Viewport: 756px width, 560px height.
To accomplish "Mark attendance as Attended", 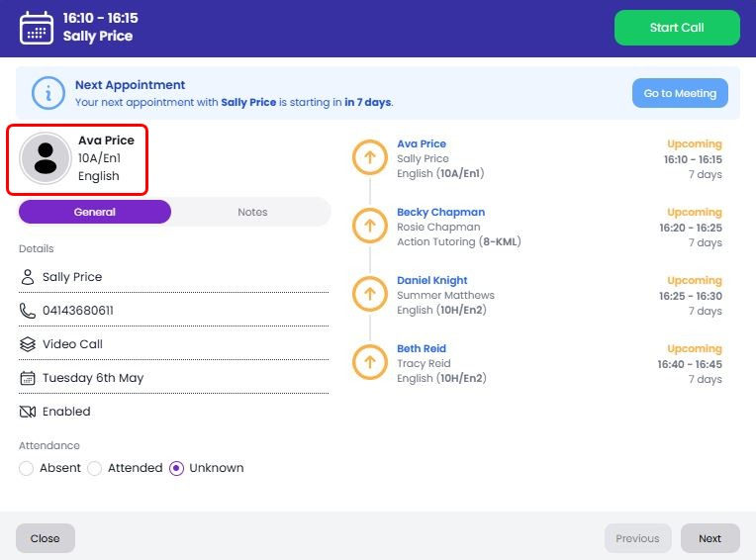I will pos(95,468).
